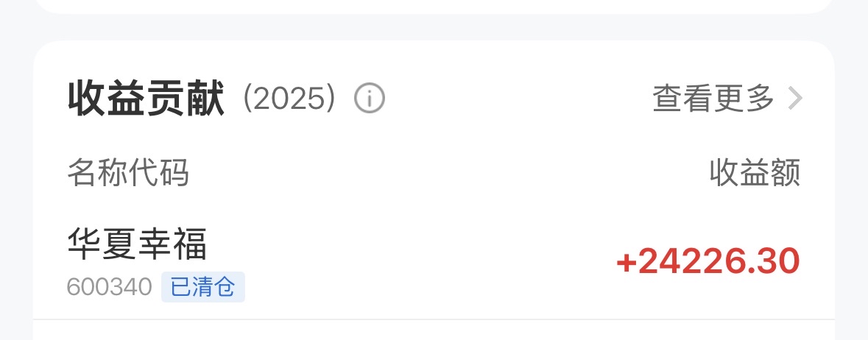This screenshot has width=868, height=340.
Task: Select the (2025) year label
Action: pyautogui.click(x=290, y=99)
